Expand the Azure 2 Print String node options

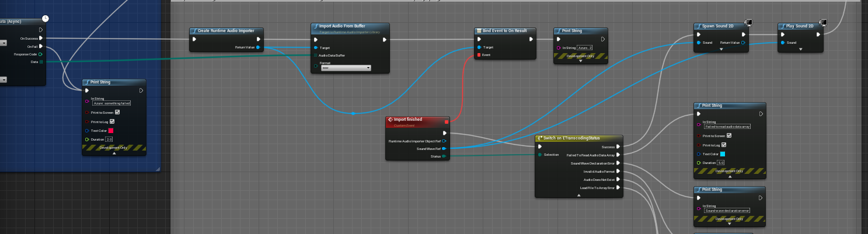(x=580, y=61)
